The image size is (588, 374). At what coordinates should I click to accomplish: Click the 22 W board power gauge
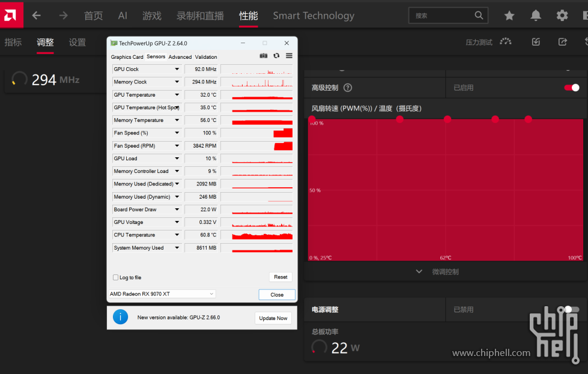click(x=319, y=348)
